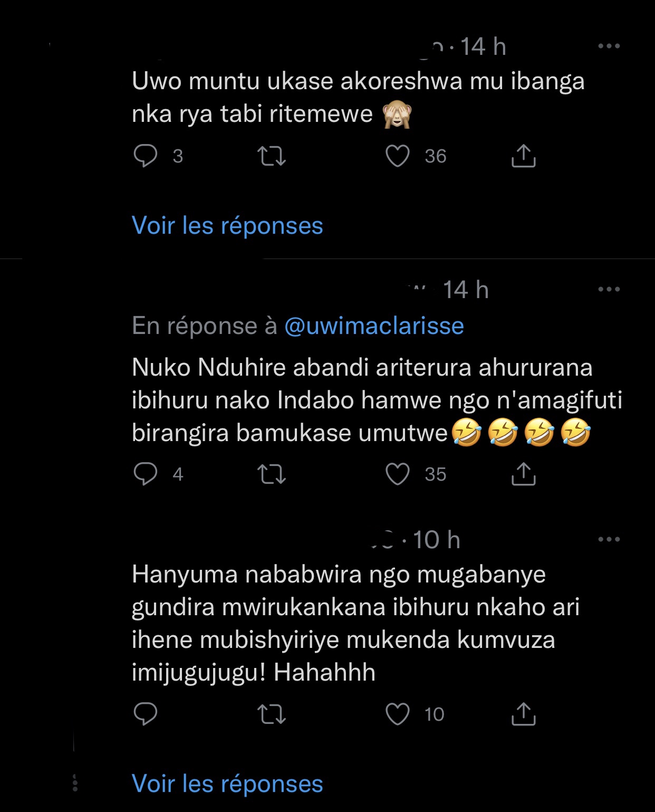Share the "Hanyuma nababwira" tweet

click(x=523, y=714)
